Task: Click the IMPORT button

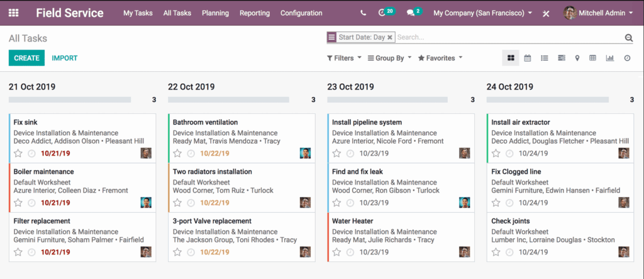Action: [65, 58]
